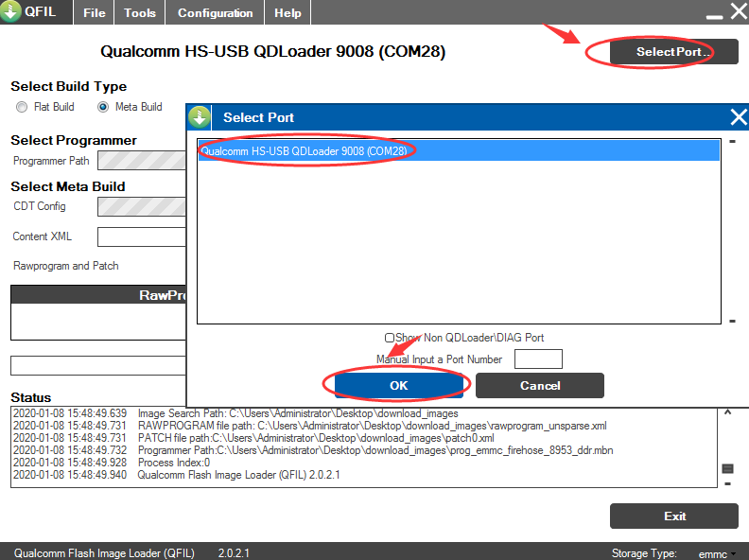Click the Manual Input a Port Number field
This screenshot has height=560, width=749.
(x=538, y=359)
